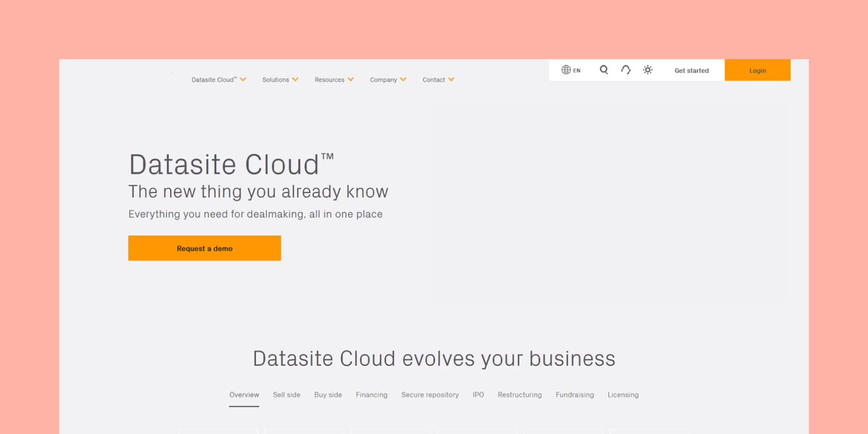868x434 pixels.
Task: Switch to the Financing tab
Action: [x=371, y=394]
